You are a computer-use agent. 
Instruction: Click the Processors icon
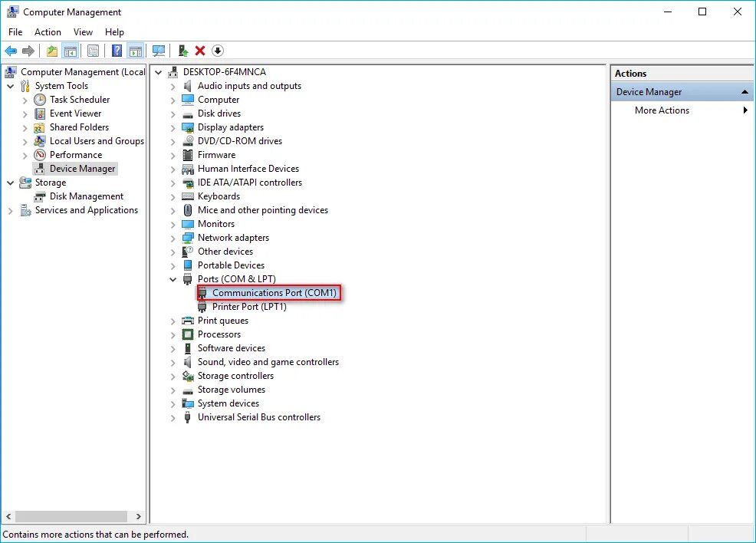[x=188, y=334]
